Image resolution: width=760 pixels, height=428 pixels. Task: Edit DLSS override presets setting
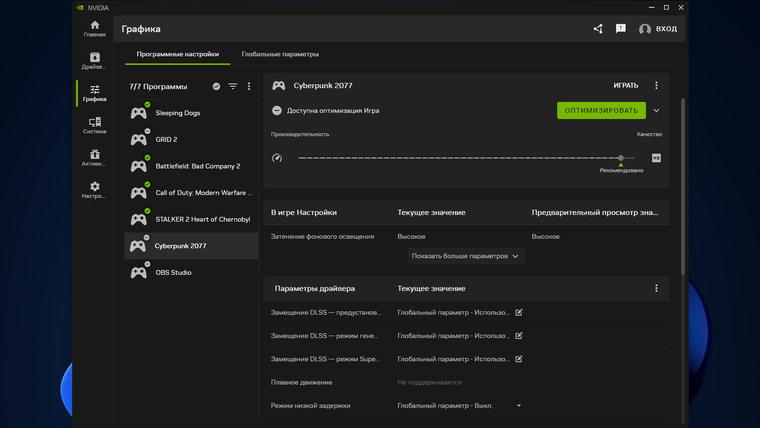coord(519,313)
